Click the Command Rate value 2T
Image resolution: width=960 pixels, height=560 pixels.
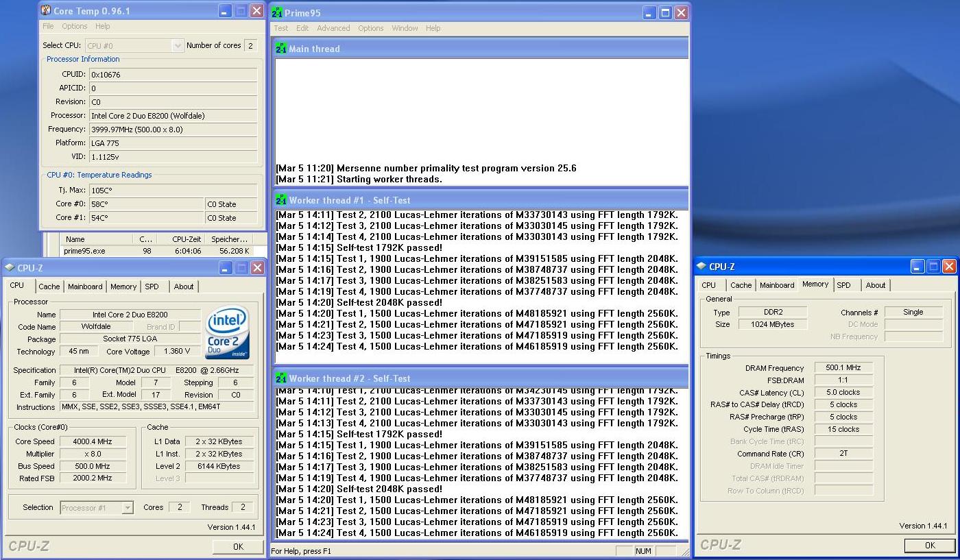[x=843, y=454]
